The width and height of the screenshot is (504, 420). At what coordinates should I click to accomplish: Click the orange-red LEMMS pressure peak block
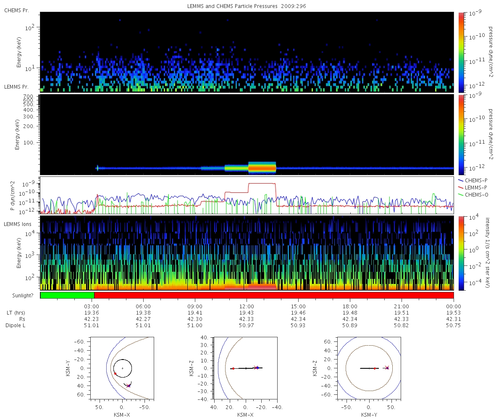click(x=262, y=168)
